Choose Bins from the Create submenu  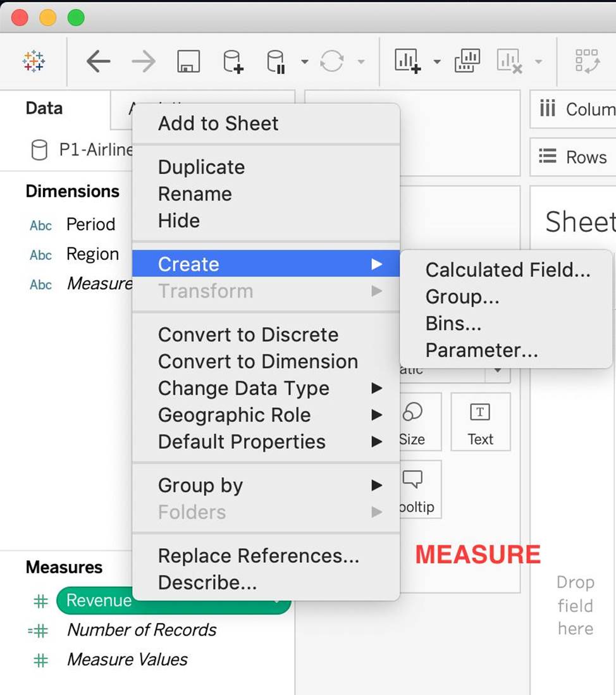(453, 323)
